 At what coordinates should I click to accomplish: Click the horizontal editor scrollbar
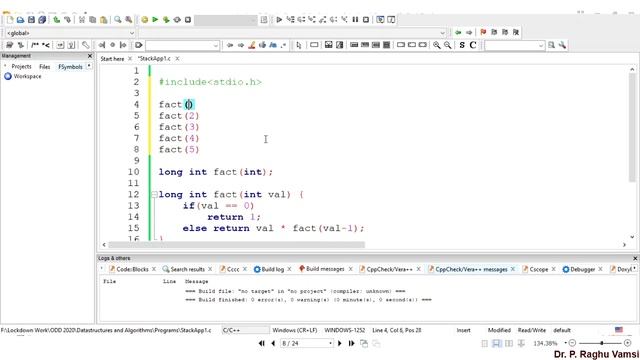coord(236,245)
